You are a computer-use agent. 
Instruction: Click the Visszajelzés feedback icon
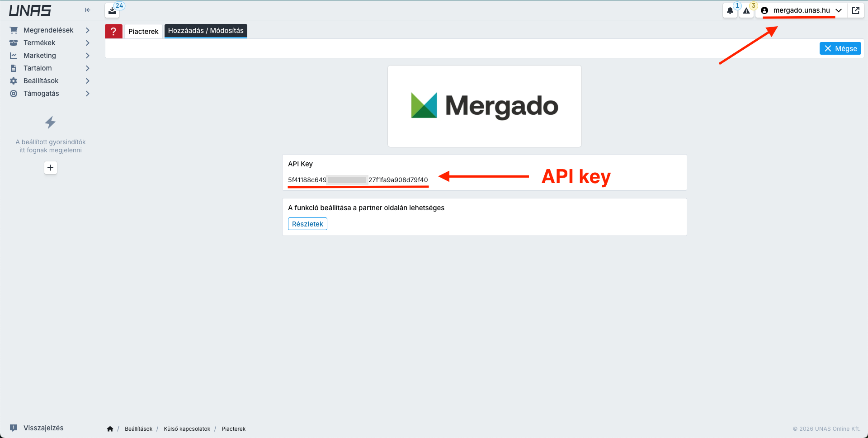point(14,428)
